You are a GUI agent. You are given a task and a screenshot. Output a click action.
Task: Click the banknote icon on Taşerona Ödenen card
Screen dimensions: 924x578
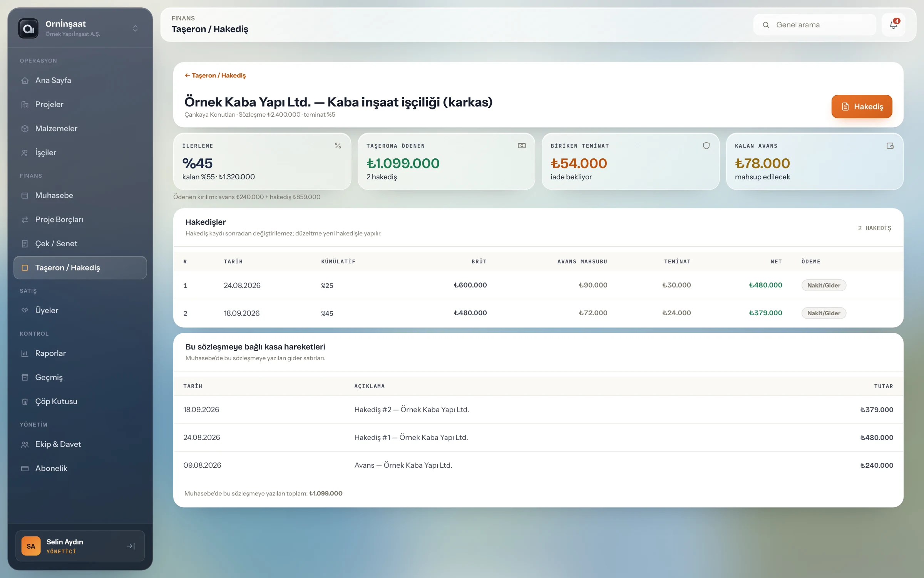point(522,146)
